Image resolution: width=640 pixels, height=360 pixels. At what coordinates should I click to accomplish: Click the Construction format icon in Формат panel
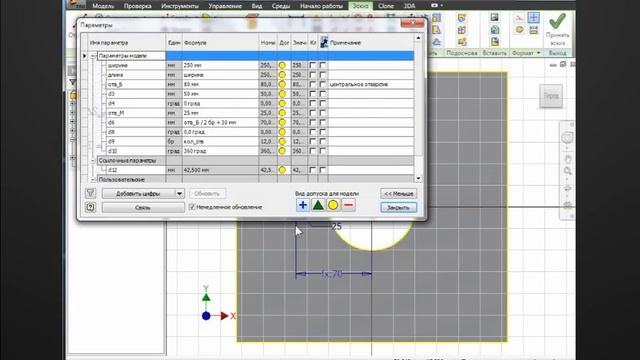[519, 18]
